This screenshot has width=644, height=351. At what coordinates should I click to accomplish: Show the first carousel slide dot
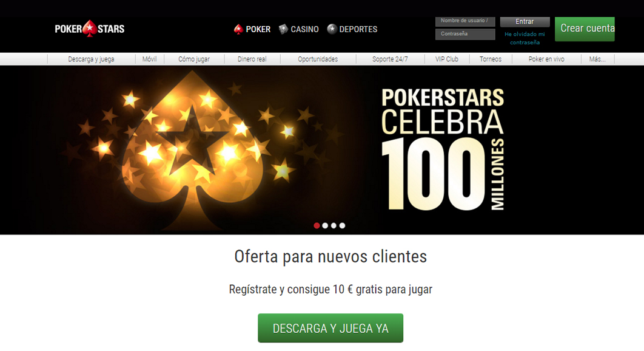317,225
